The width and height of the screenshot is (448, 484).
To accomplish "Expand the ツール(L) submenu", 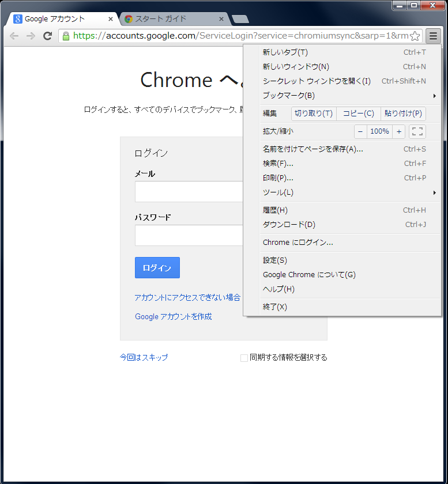I will point(342,192).
